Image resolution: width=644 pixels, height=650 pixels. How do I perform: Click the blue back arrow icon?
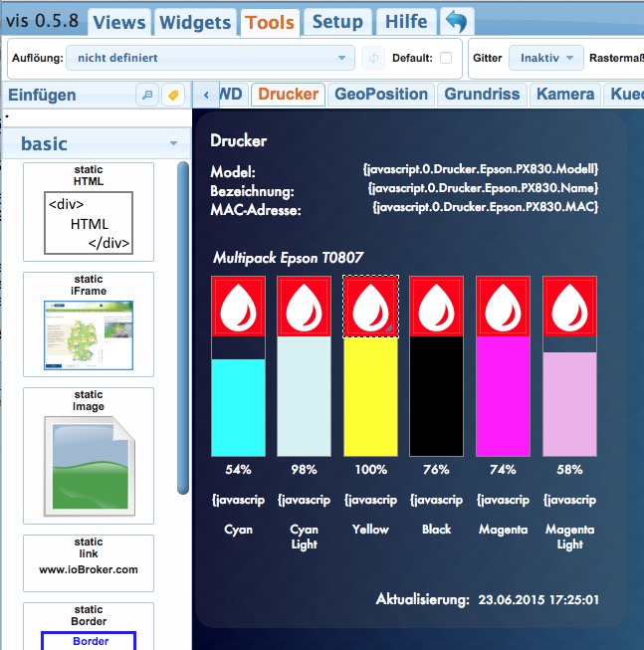(457, 22)
